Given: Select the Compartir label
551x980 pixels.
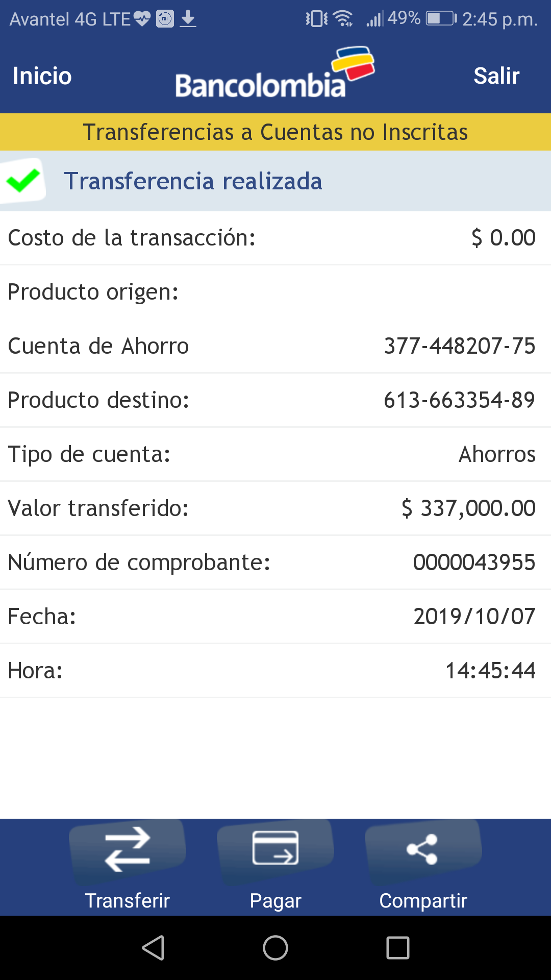Looking at the screenshot, I should point(423,901).
